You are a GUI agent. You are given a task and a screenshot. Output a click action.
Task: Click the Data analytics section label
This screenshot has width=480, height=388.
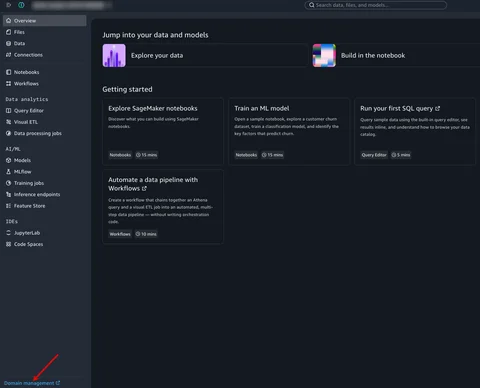pos(27,99)
